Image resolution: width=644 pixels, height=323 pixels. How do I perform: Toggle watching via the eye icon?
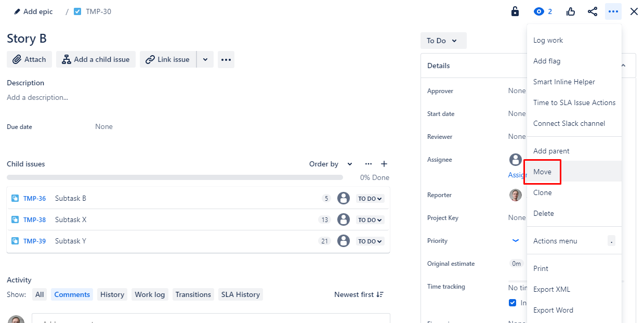[x=538, y=11]
